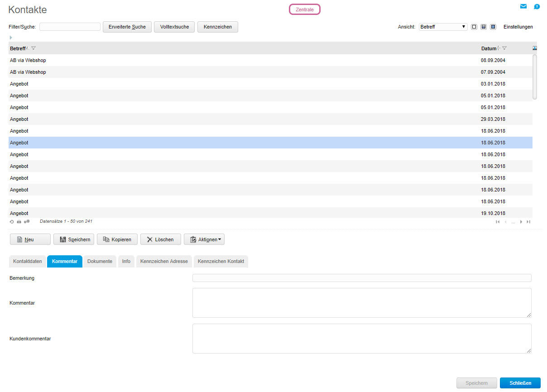Image resolution: width=547 pixels, height=392 pixels.
Task: Expand the small arrow above Betreff header
Action: click(x=11, y=37)
